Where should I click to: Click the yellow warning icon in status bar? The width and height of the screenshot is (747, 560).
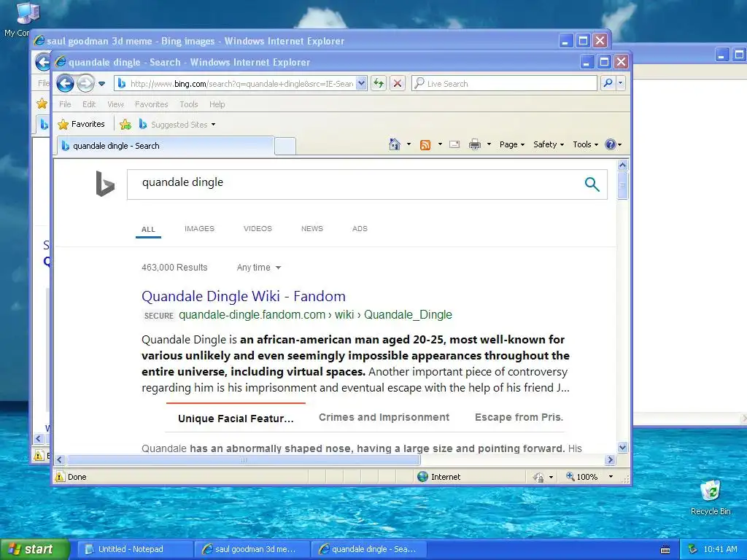click(60, 477)
